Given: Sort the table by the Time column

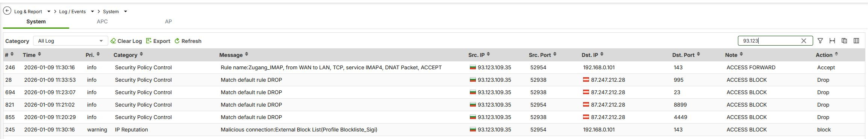Looking at the screenshot, I should tap(39, 55).
